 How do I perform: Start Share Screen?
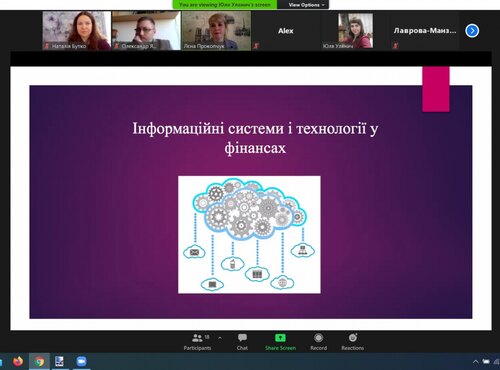click(x=280, y=342)
